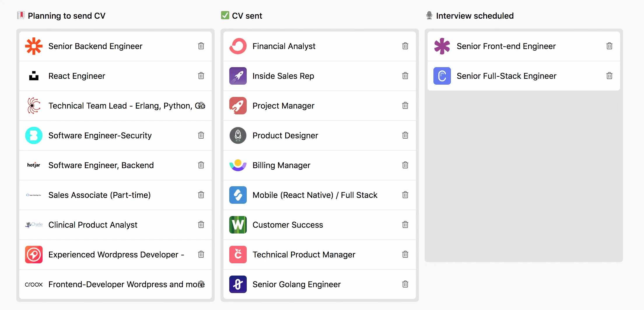This screenshot has width=644, height=310.
Task: Open the Clinical Product Analyst card
Action: coord(93,225)
